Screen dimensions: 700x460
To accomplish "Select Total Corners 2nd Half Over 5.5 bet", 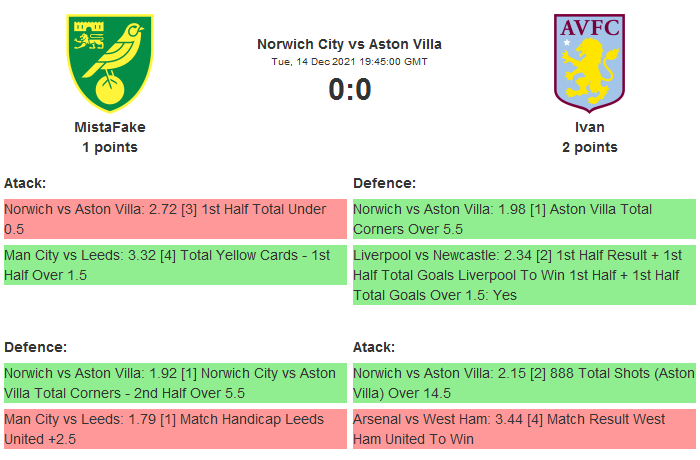I will [x=175, y=383].
